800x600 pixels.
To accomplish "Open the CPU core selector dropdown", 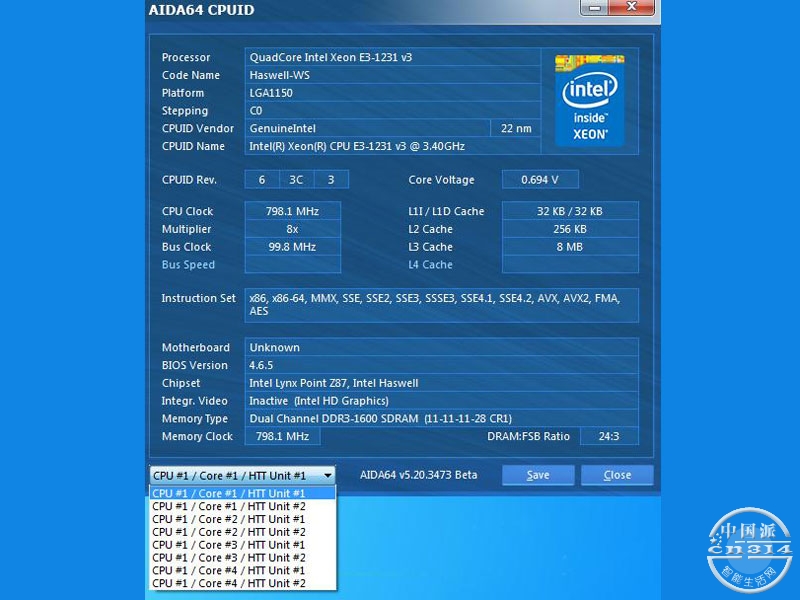I will click(x=242, y=476).
